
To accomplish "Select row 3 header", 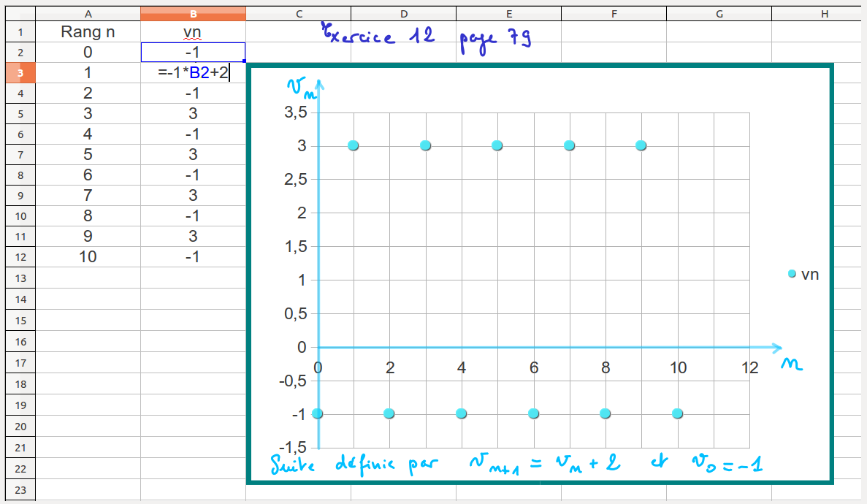I will pos(20,73).
